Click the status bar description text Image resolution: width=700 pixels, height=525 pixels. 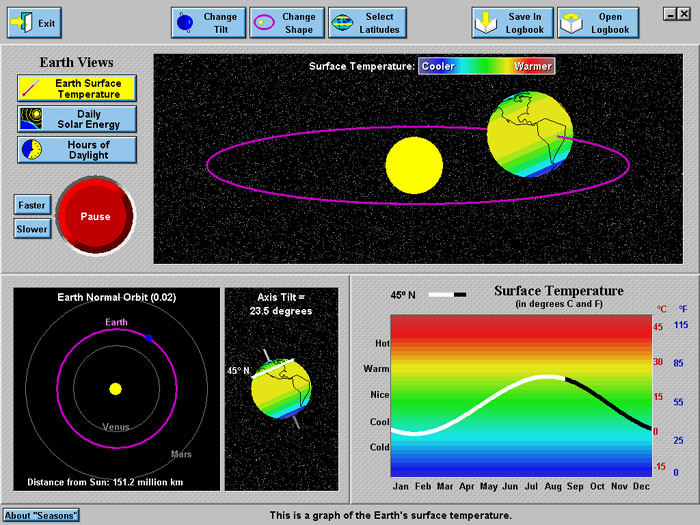pyautogui.click(x=391, y=515)
